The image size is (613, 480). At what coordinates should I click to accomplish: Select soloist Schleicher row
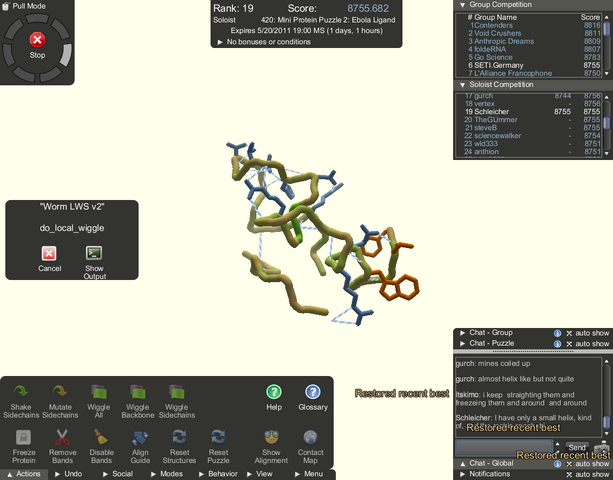(x=529, y=112)
